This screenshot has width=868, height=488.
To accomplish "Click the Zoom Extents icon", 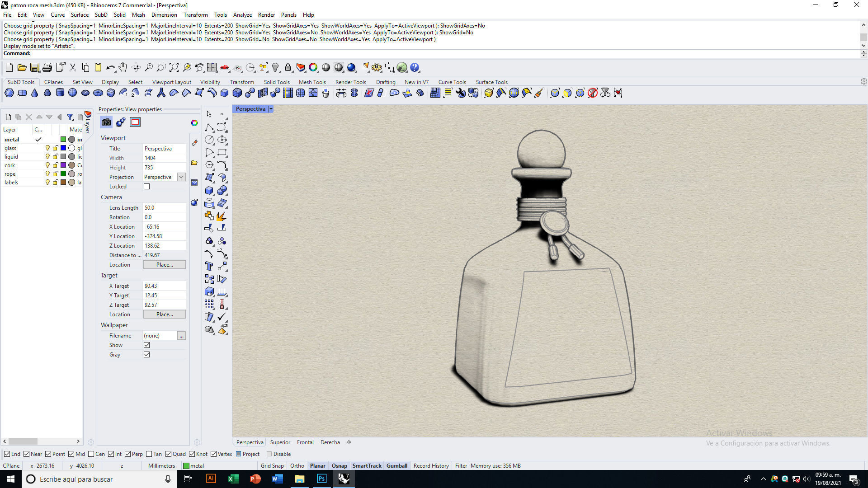I will pyautogui.click(x=174, y=68).
